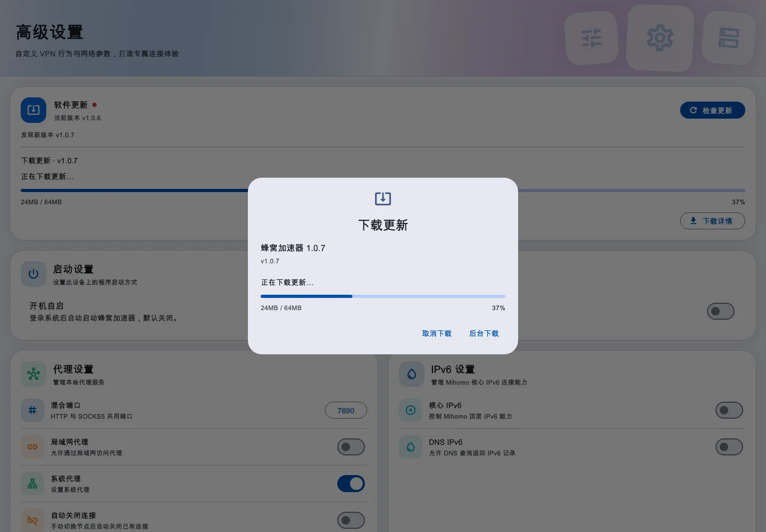The width and height of the screenshot is (766, 532).
Task: Click 发现新版本 v1.0.7 text
Action: (48, 135)
